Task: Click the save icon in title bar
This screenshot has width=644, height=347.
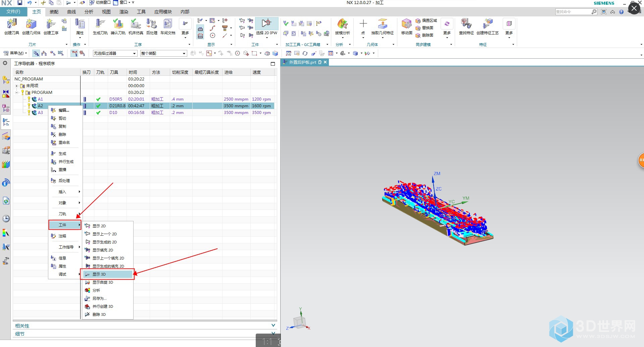Action: click(20, 3)
